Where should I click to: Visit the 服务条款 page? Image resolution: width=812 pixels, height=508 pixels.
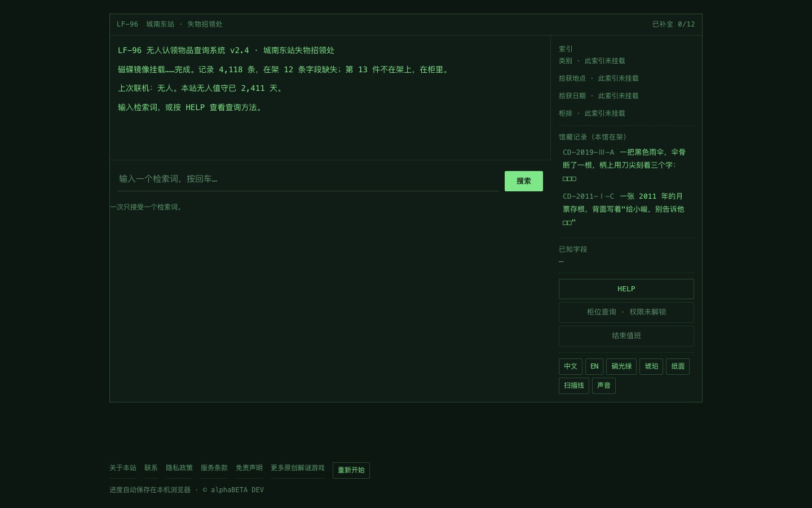point(214,468)
